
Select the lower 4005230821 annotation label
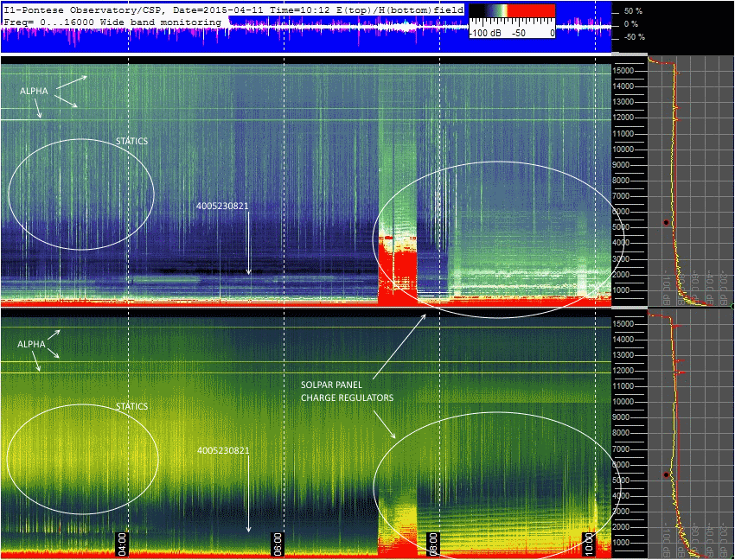[x=223, y=450]
